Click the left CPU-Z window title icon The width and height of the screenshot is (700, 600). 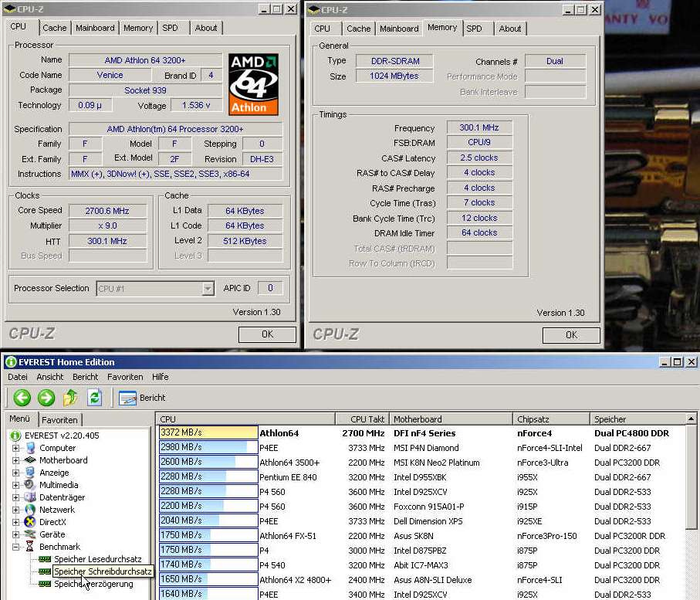(x=8, y=8)
